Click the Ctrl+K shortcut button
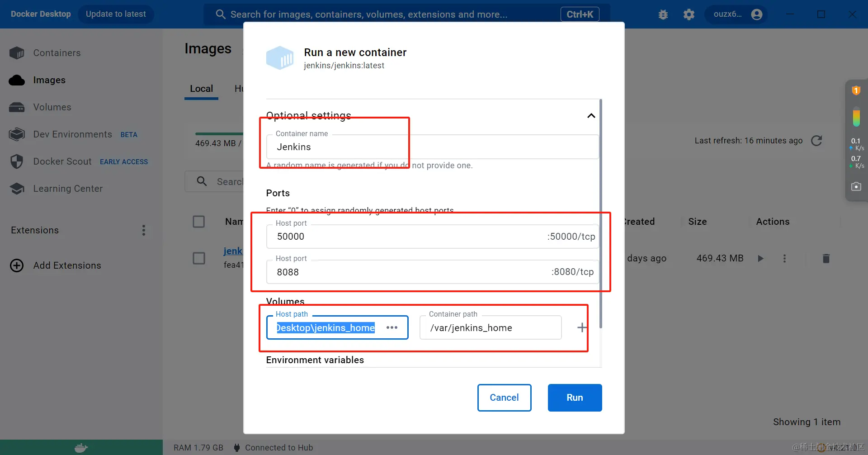This screenshot has height=455, width=868. [x=580, y=14]
